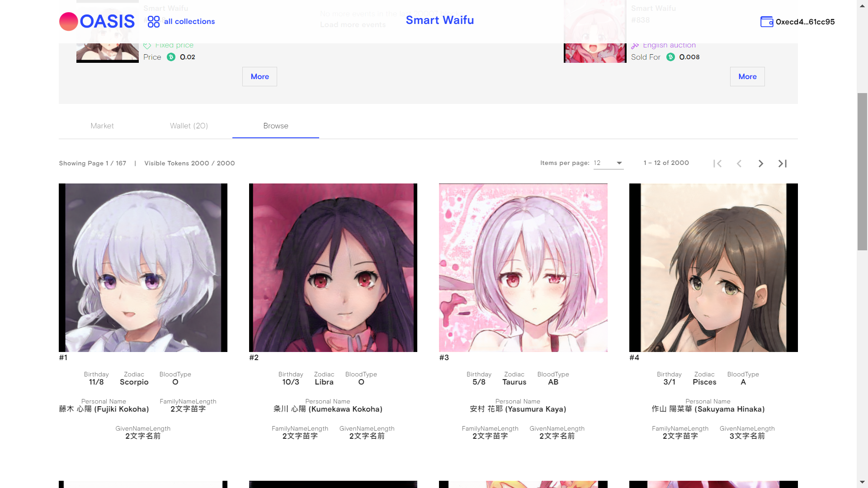Viewport: 868px width, 488px height.
Task: Click the token label #4
Action: tap(634, 358)
